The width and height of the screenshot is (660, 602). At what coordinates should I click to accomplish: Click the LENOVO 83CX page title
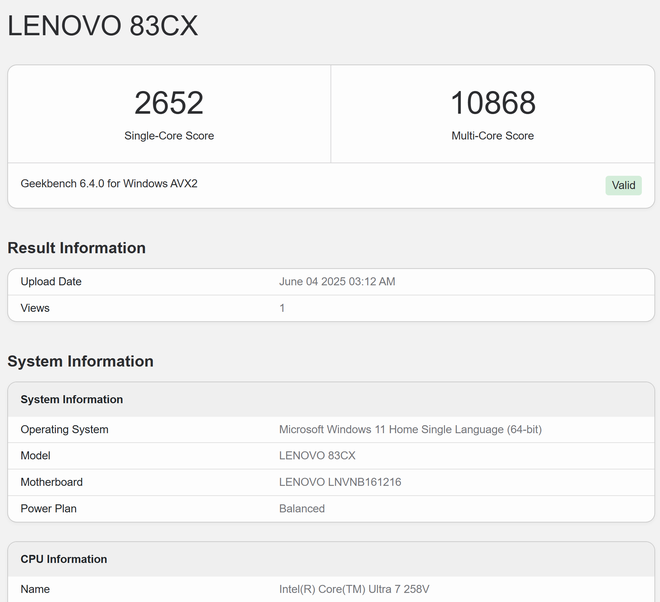click(103, 26)
